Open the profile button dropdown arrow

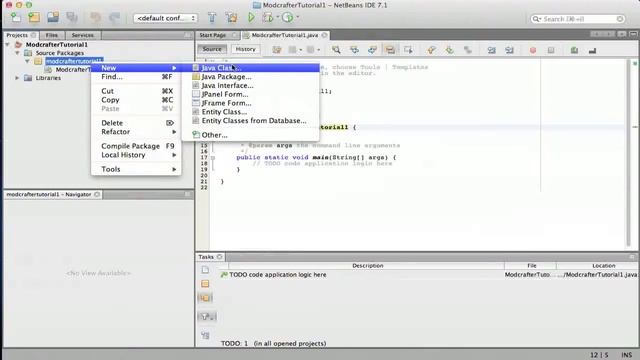coord(298,17)
